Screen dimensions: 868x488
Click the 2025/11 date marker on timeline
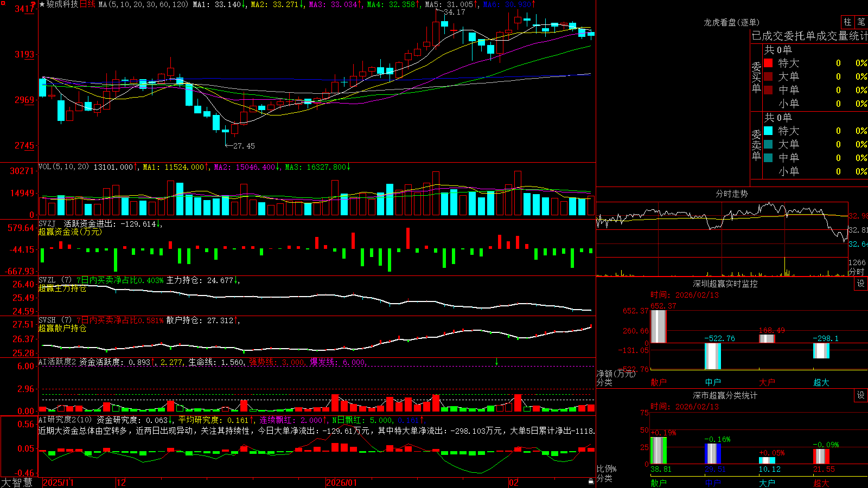(x=58, y=483)
